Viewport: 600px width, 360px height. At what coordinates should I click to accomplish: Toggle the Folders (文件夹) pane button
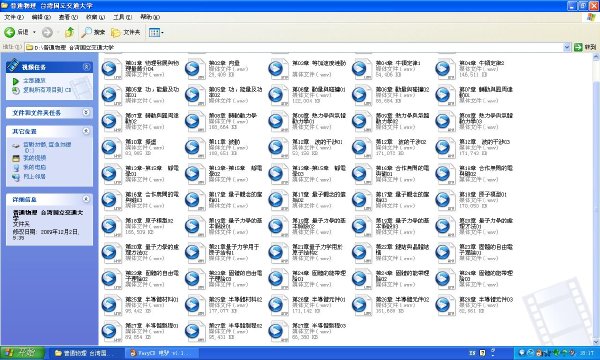126,33
